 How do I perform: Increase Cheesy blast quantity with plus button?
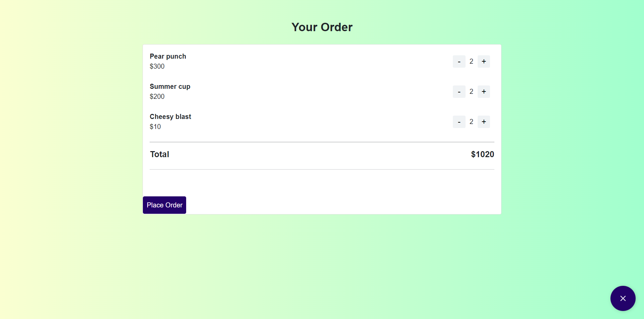tap(484, 122)
